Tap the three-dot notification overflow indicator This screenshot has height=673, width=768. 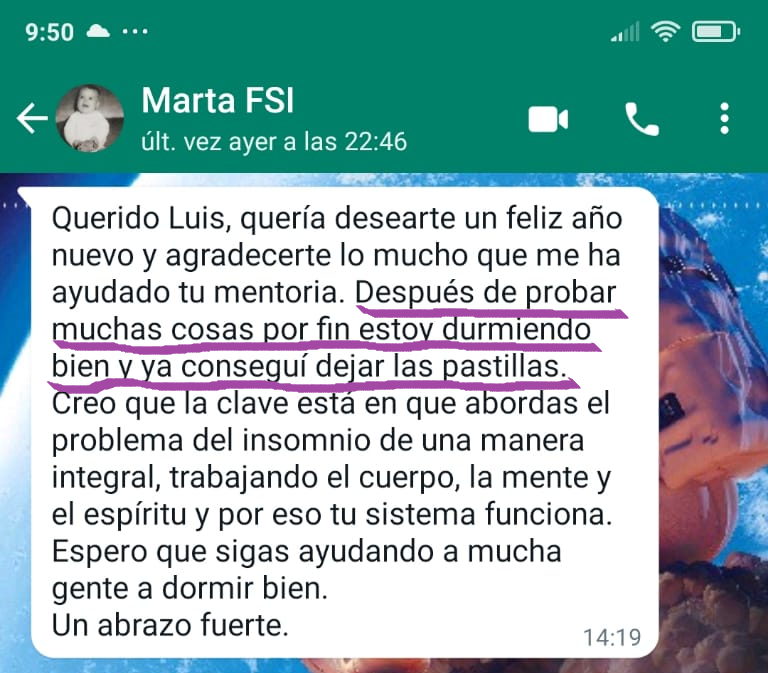click(x=135, y=32)
